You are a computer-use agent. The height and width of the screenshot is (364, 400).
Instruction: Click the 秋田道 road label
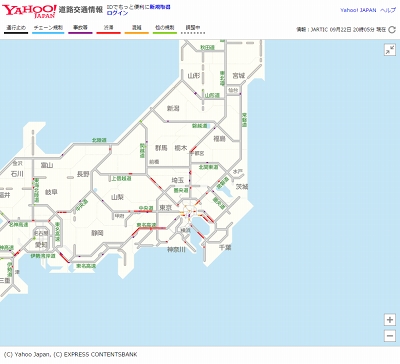coord(207,48)
